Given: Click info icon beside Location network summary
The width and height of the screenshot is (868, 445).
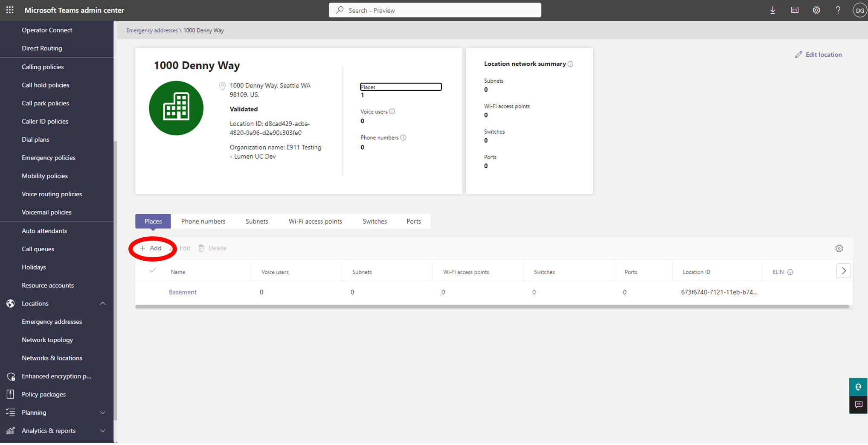Looking at the screenshot, I should pyautogui.click(x=571, y=64).
